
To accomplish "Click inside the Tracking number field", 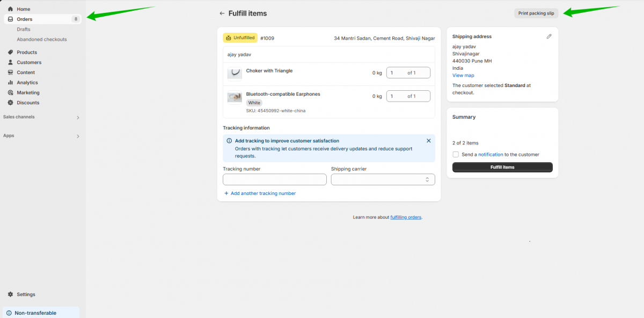I will tap(274, 179).
